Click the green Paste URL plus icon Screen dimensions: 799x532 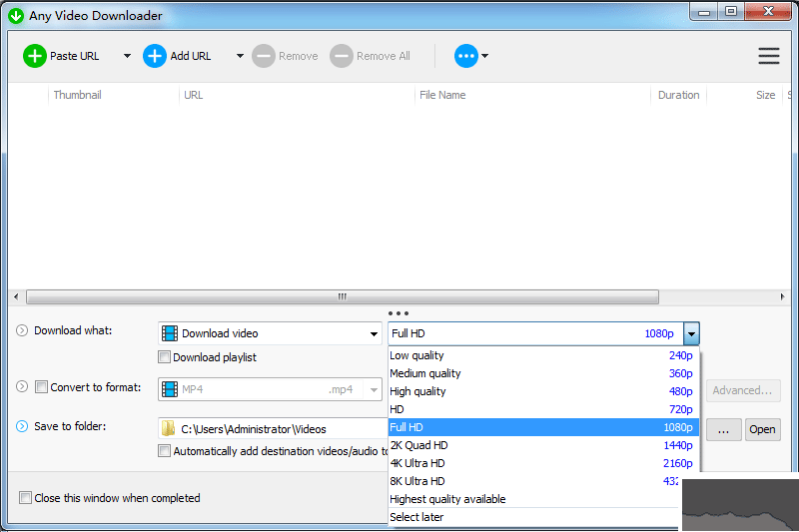click(x=35, y=56)
